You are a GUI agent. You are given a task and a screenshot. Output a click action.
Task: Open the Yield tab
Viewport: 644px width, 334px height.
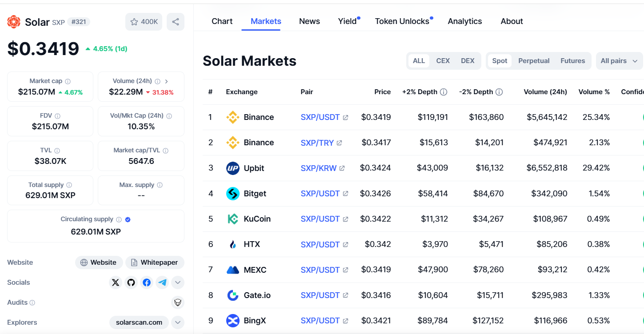point(348,21)
